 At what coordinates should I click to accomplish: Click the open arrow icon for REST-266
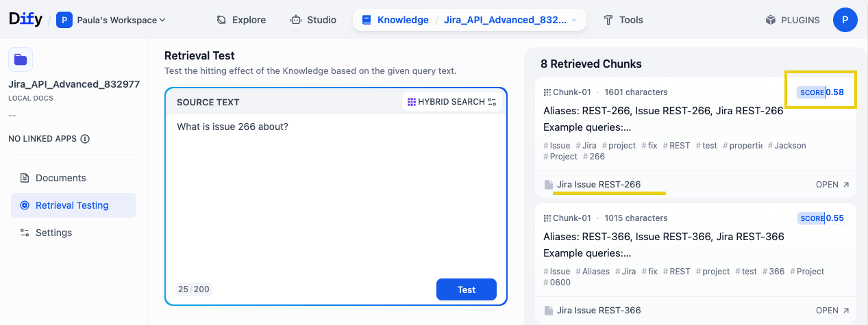(846, 185)
